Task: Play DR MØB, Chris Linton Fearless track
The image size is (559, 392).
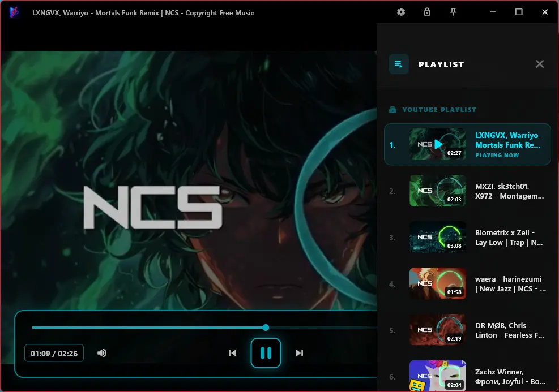Action: pyautogui.click(x=467, y=330)
